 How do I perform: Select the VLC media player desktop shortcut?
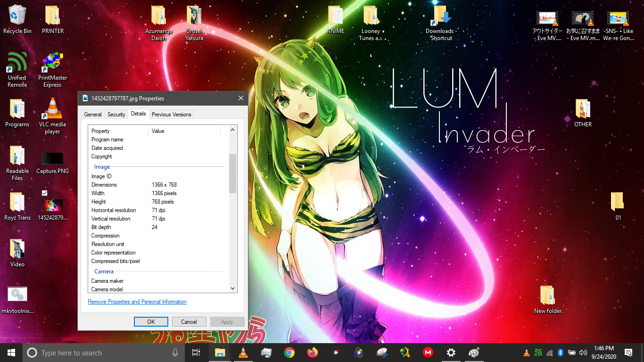pos(52,116)
